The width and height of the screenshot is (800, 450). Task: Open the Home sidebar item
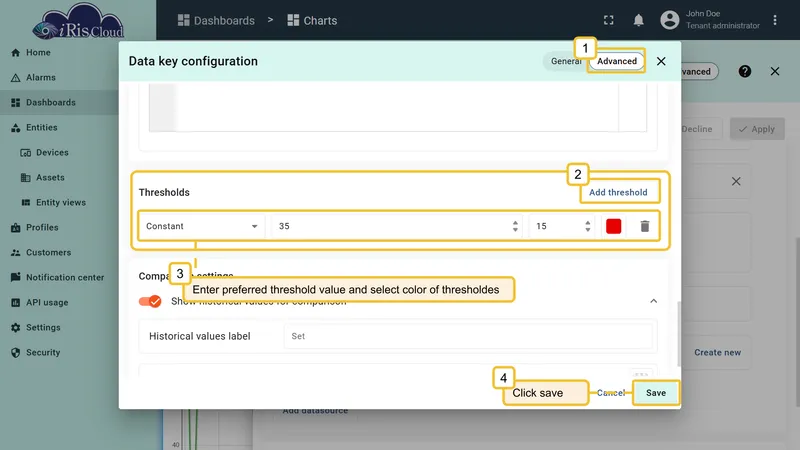pyautogui.click(x=38, y=53)
